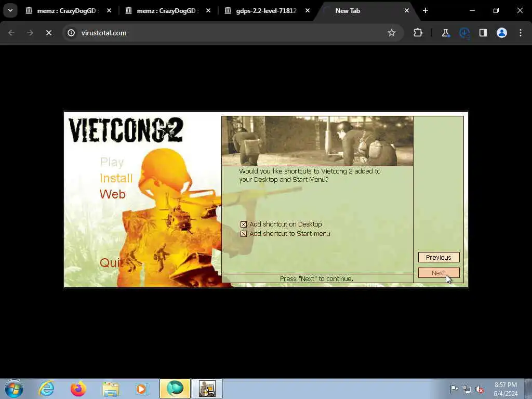The height and width of the screenshot is (399, 532).
Task: Click the Show desktop strip
Action: tap(528, 389)
